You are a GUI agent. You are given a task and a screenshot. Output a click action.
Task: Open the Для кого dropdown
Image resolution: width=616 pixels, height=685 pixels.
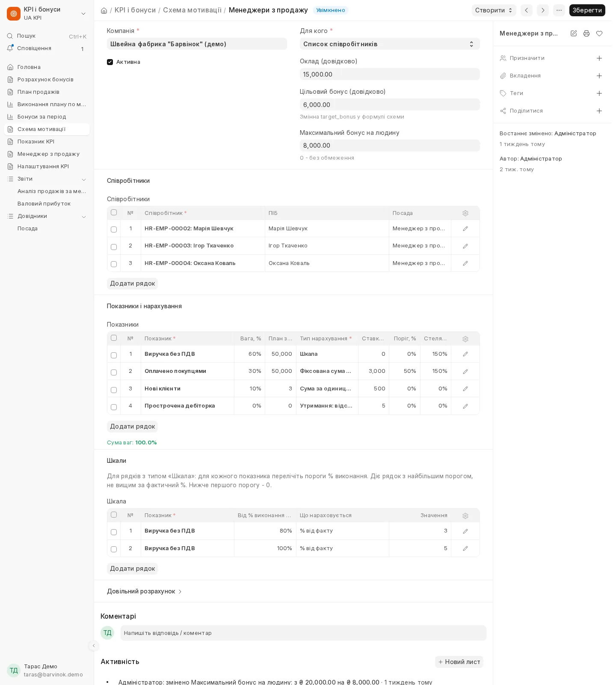click(x=390, y=44)
